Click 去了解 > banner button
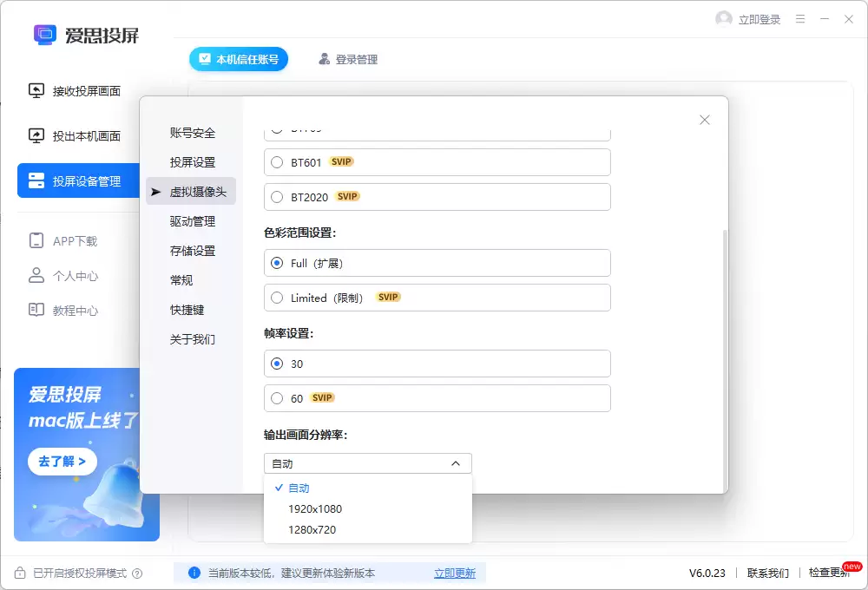Image resolution: width=868 pixels, height=590 pixels. click(x=62, y=461)
